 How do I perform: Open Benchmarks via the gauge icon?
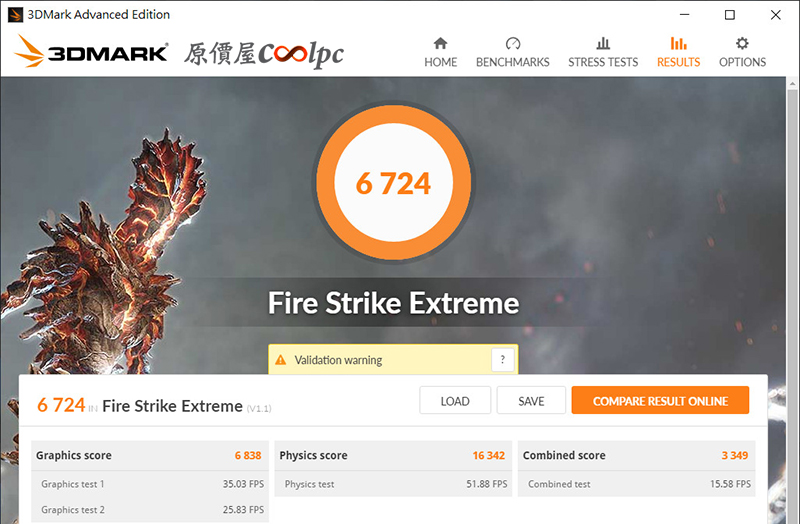point(513,43)
